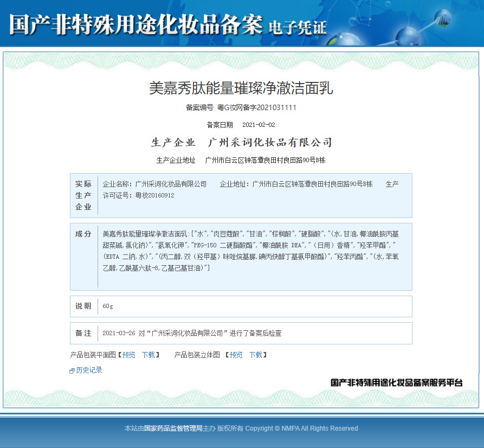Click the 说明 section label
This screenshot has width=484, height=448.
[x=83, y=306]
